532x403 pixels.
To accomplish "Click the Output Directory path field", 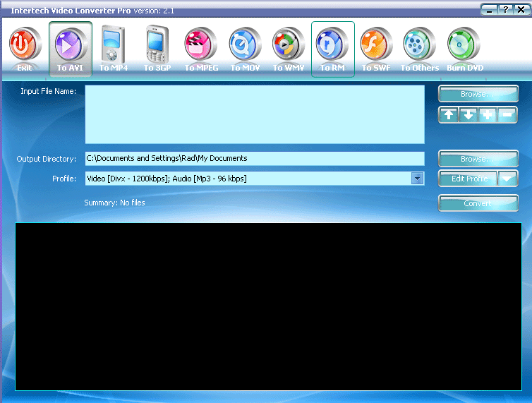I will pos(255,159).
